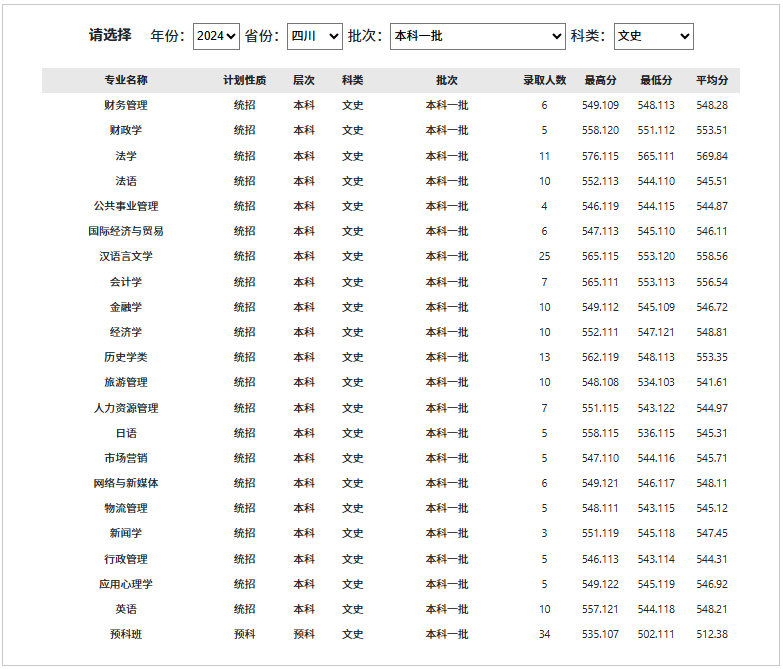Select the 历史学类 major name
Image resolution: width=783 pixels, height=669 pixels.
pos(126,357)
